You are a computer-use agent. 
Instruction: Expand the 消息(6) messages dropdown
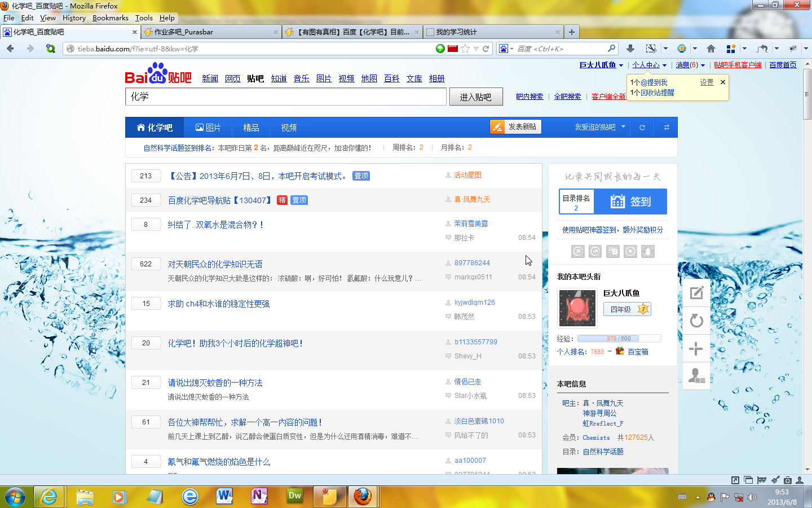(690, 65)
